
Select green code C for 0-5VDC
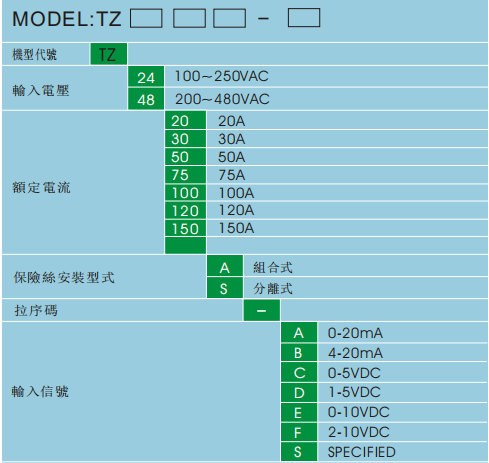[x=299, y=372]
